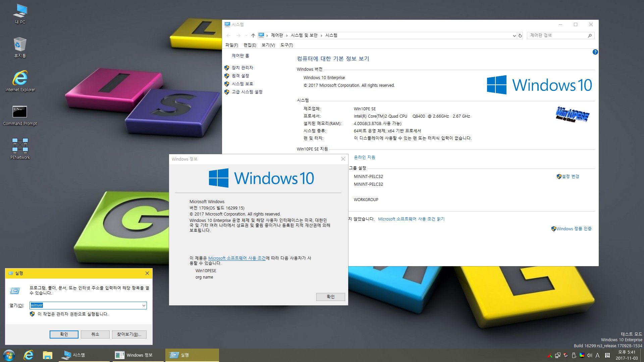Click the forward arrow in System window
Viewport: 644px width, 362px height.
pyautogui.click(x=238, y=36)
